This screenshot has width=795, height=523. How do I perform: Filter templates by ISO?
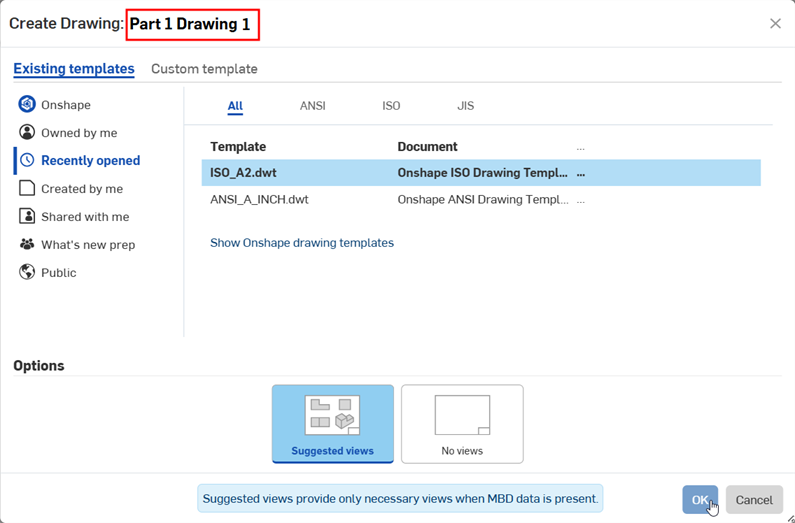click(x=391, y=106)
